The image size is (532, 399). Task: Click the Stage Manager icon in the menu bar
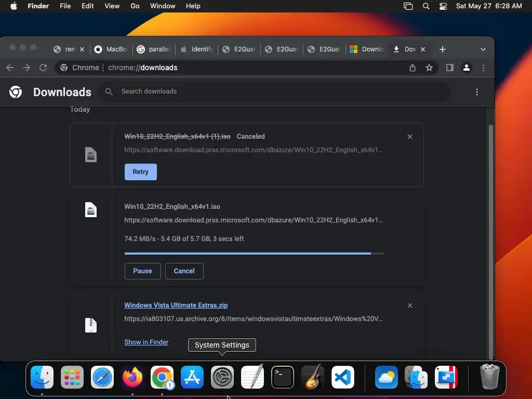pyautogui.click(x=408, y=6)
